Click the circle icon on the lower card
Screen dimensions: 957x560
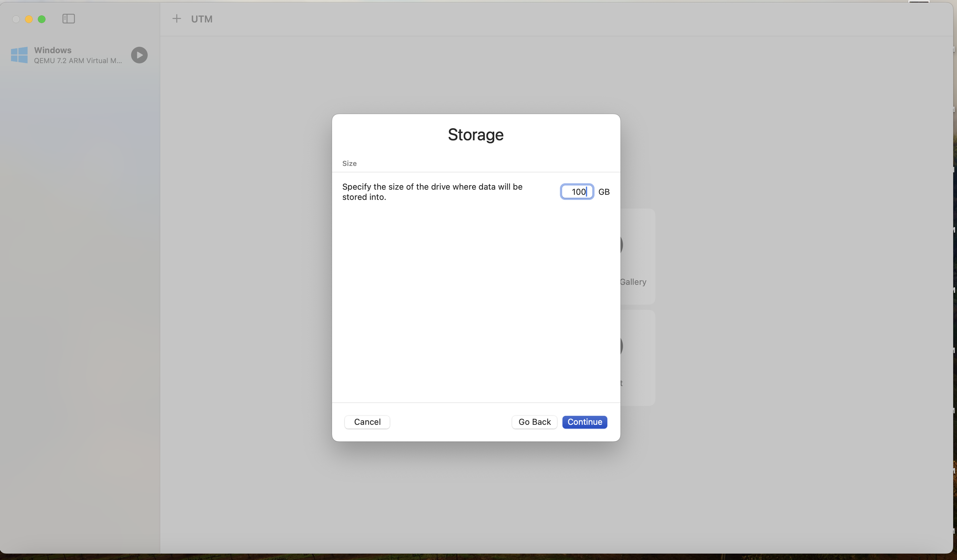[x=622, y=345]
